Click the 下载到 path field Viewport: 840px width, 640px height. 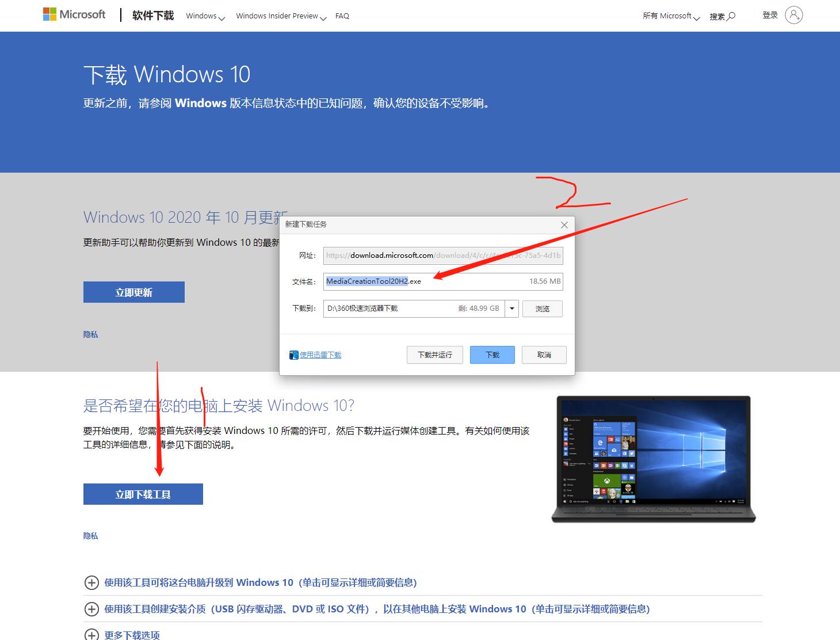click(x=414, y=308)
